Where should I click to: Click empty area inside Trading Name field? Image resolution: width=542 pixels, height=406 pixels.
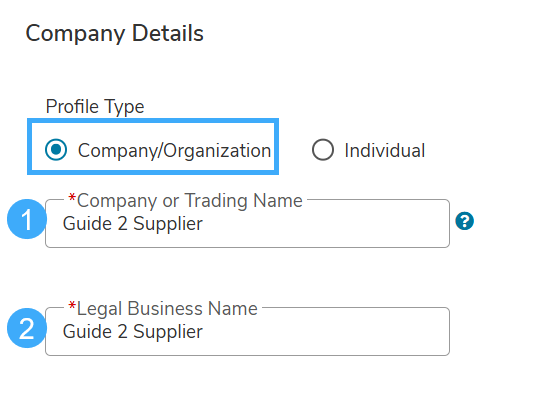coord(325,225)
